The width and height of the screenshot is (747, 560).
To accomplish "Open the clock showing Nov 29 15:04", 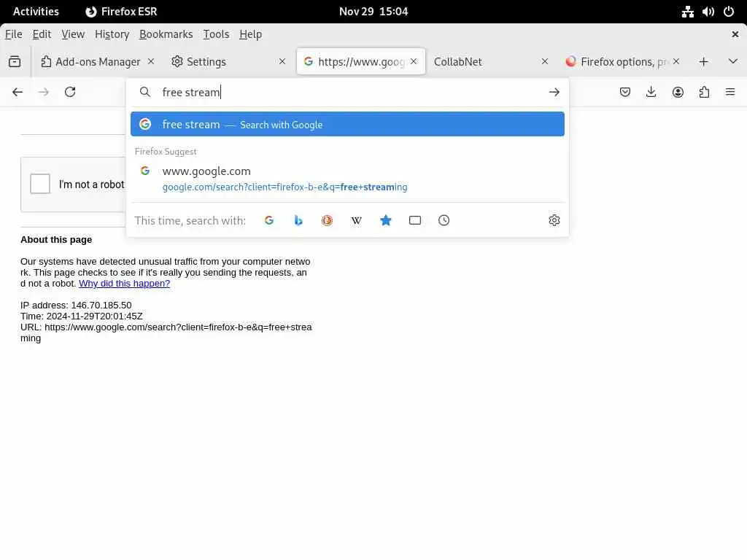I will click(373, 12).
